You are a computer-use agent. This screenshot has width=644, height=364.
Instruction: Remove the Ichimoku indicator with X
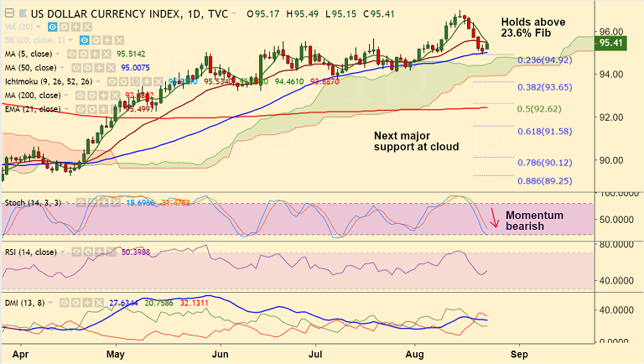[x=158, y=81]
